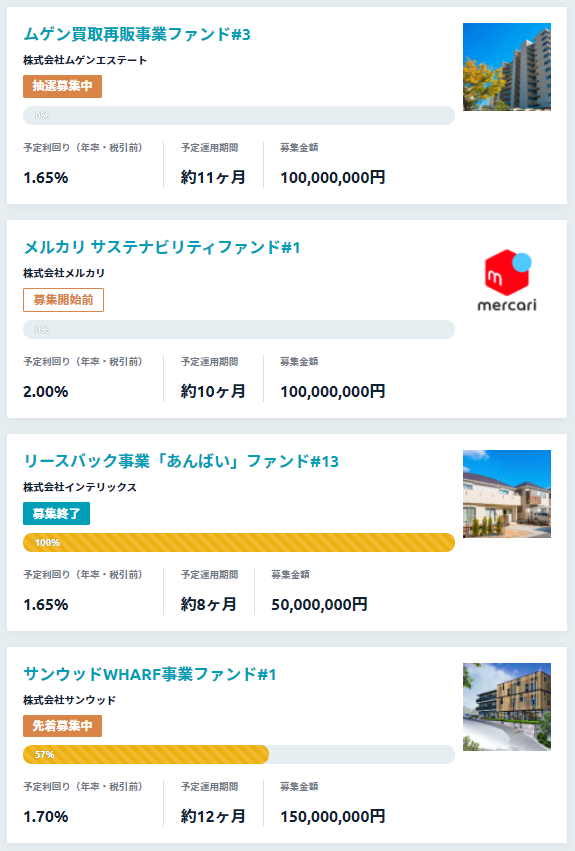Click the apartment building thumbnail
Screen dimensions: 575x851
507,67
